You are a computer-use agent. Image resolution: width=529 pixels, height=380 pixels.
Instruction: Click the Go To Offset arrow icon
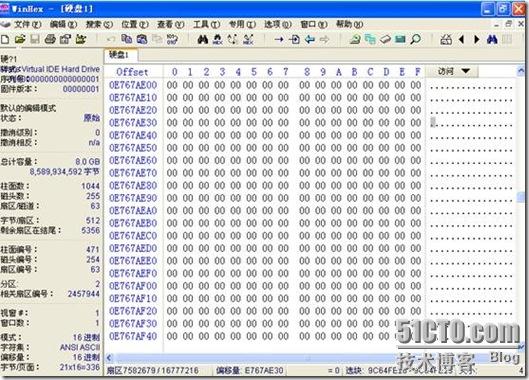[279, 39]
